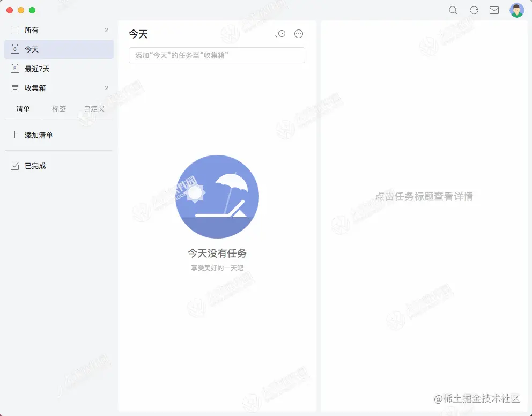Click the 点击任务标题查看详情 placeholder

click(424, 196)
